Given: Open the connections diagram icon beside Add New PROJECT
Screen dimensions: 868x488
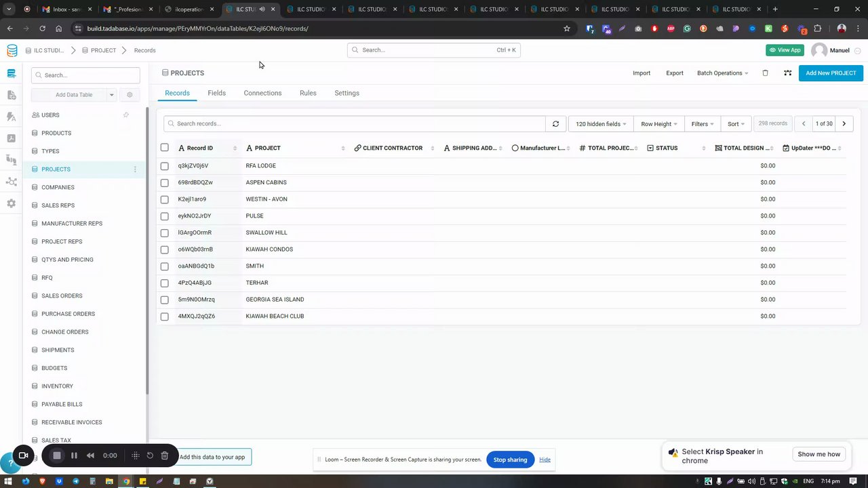Looking at the screenshot, I should coord(787,73).
